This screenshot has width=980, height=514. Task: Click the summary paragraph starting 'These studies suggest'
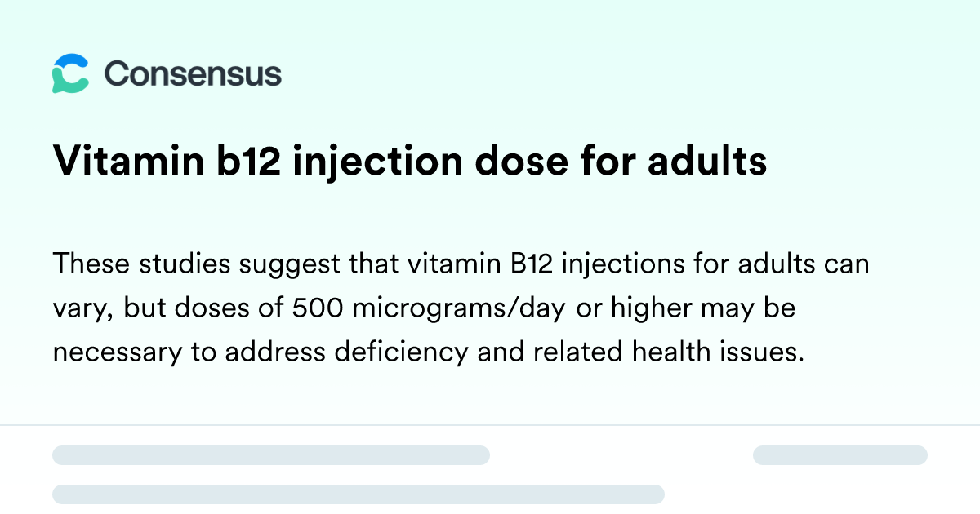click(461, 308)
